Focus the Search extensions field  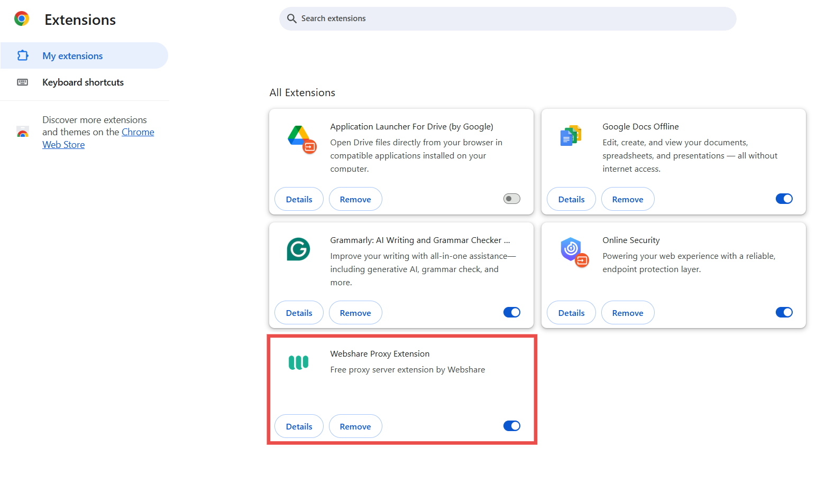508,18
